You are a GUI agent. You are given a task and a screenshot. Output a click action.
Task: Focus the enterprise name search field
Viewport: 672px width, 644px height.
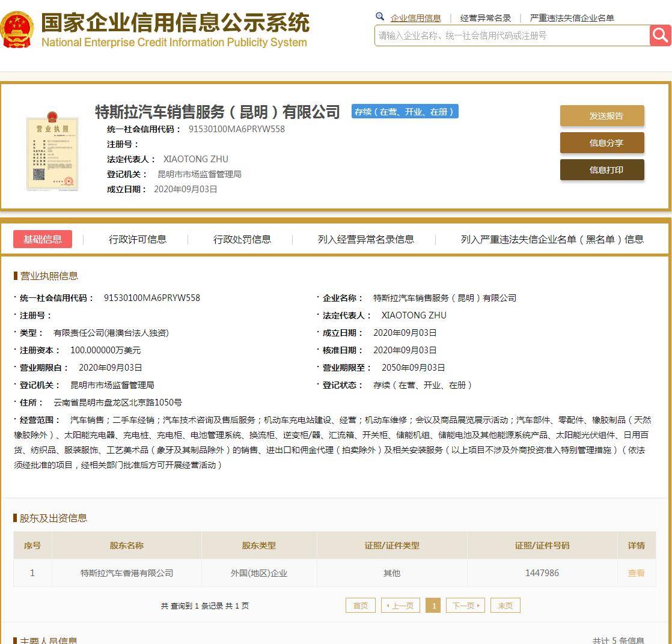tap(512, 35)
